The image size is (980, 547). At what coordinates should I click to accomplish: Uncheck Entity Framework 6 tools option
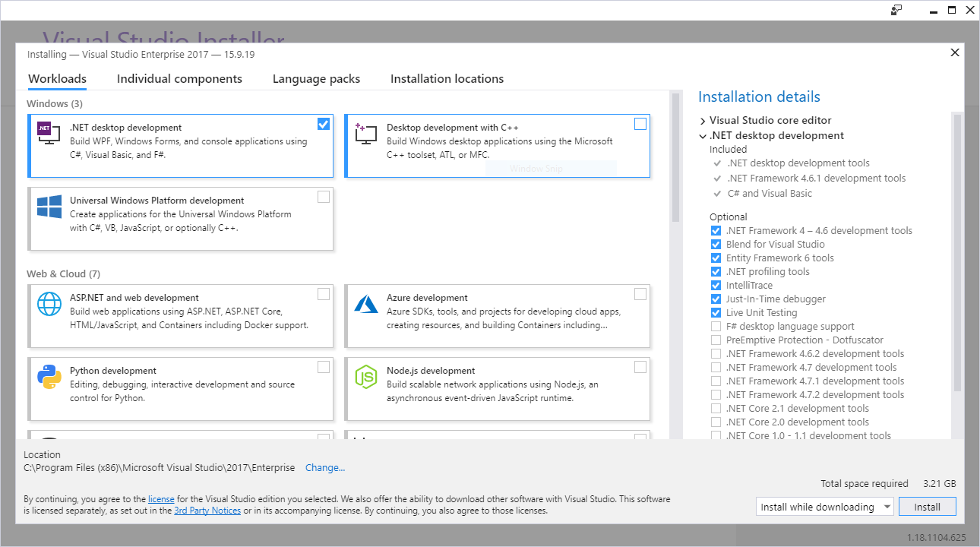[716, 258]
